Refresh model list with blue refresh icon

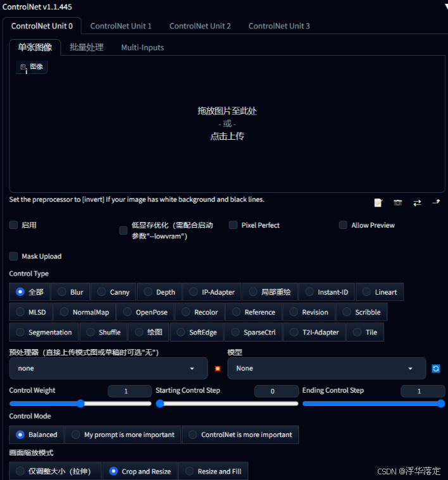pyautogui.click(x=436, y=369)
